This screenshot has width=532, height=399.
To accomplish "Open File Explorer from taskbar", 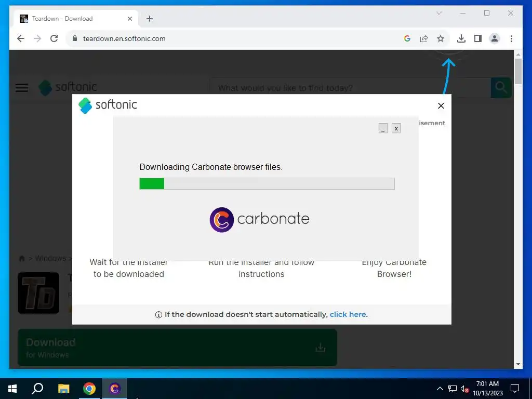I will point(63,389).
